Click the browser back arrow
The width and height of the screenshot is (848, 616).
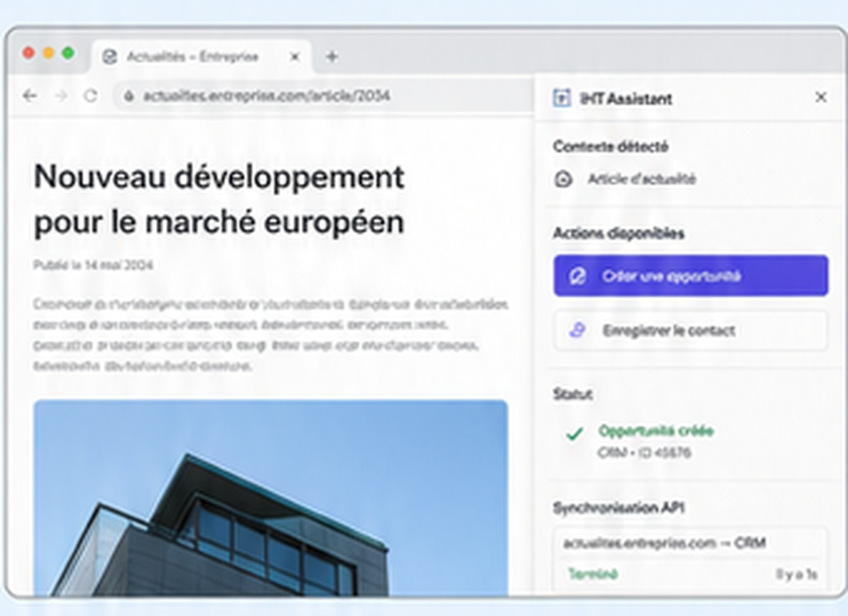[x=29, y=95]
